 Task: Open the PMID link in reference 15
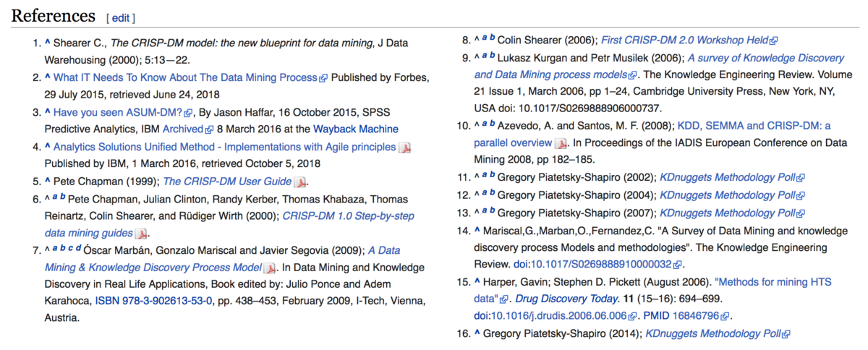click(657, 316)
